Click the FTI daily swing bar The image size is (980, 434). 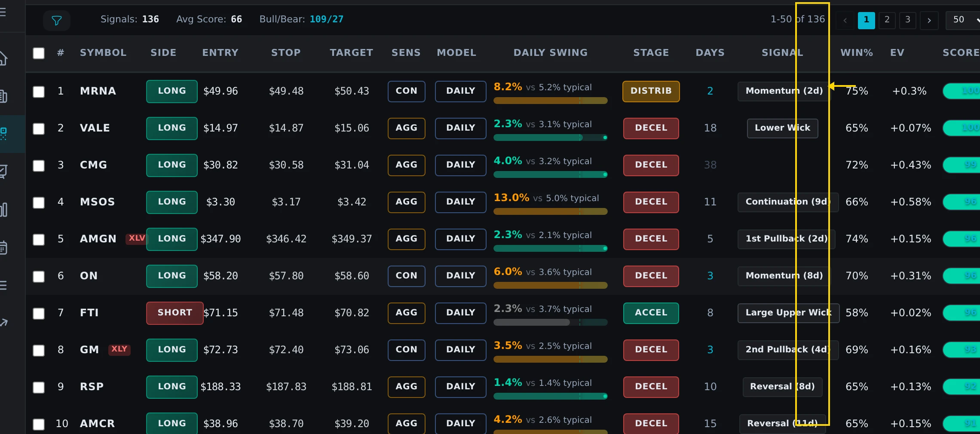[550, 322]
